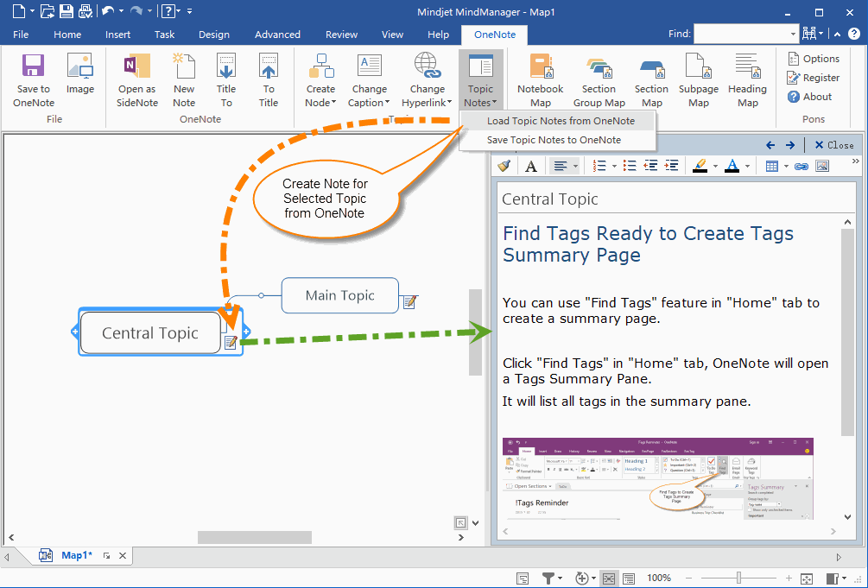Viewport: 868px width, 588px height.
Task: Switch to the Home ribbon tab
Action: pos(67,35)
